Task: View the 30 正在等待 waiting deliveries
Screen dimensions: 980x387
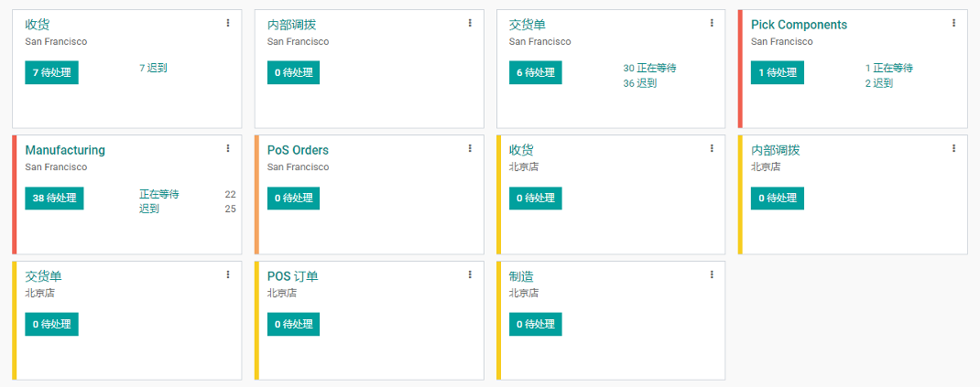Action: click(x=649, y=68)
